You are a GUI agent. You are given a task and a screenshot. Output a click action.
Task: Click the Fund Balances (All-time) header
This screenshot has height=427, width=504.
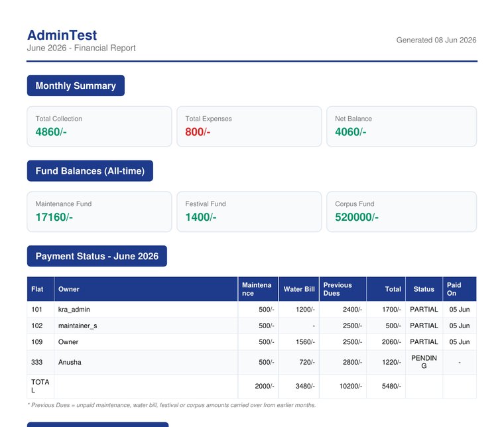point(90,170)
